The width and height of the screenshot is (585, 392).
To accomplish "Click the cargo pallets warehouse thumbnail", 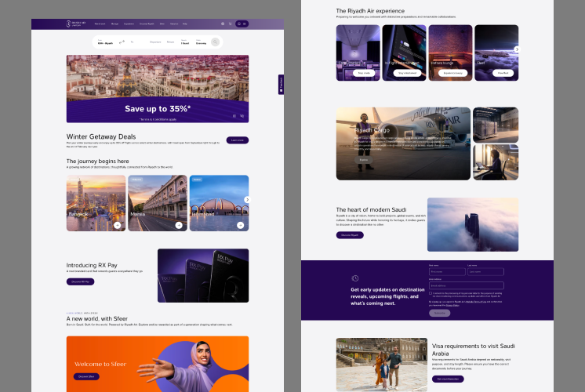I will pyautogui.click(x=496, y=125).
